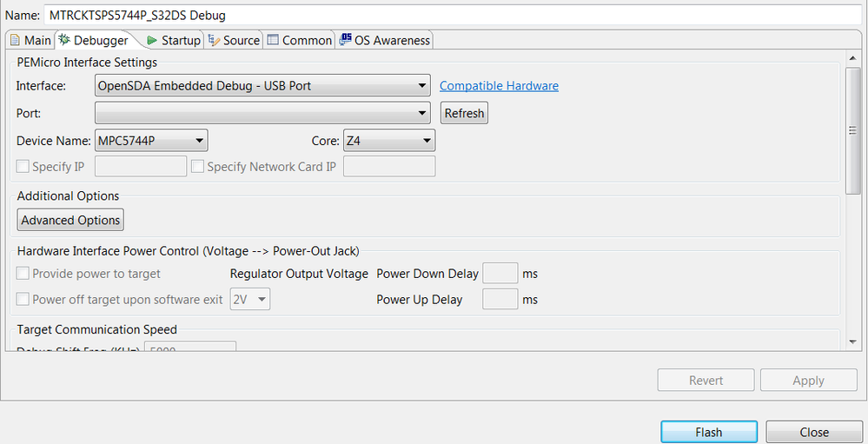Screen dimensions: 868x444
Task: Open the Interface dropdown list
Action: [x=262, y=86]
